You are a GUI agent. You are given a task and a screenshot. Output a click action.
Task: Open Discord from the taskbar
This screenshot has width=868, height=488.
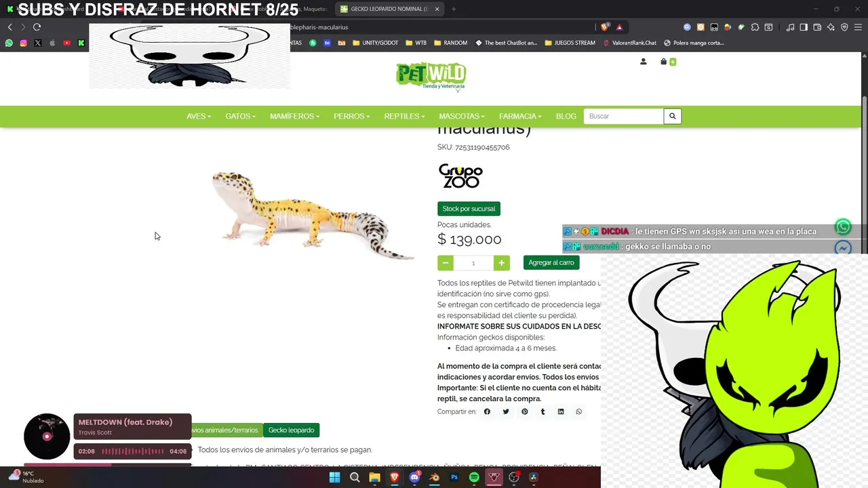(x=414, y=477)
